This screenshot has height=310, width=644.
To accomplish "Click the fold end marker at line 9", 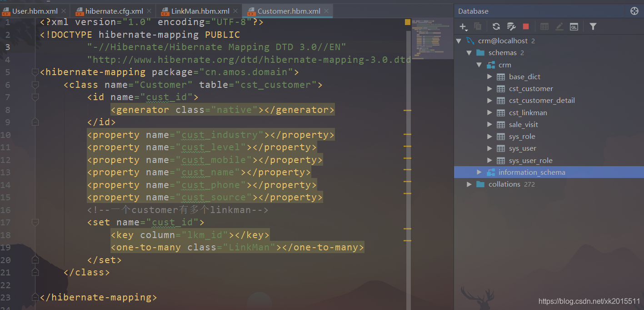I will pos(35,122).
